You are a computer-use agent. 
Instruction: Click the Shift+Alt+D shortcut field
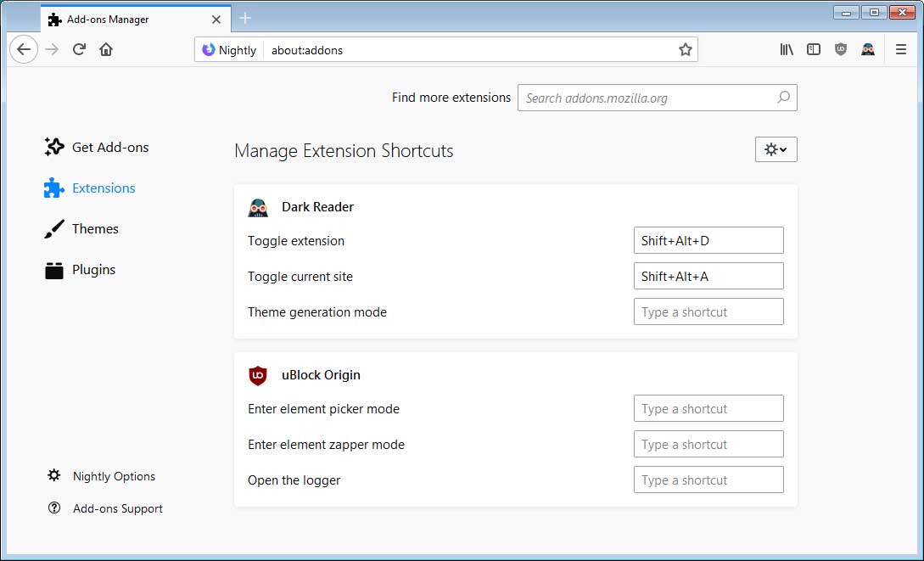pyautogui.click(x=708, y=240)
